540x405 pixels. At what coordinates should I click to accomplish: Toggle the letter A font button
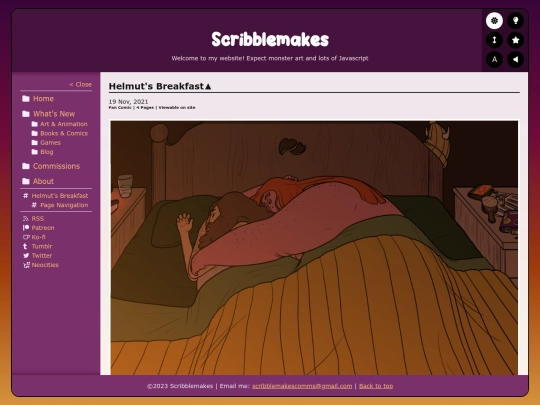(x=494, y=59)
